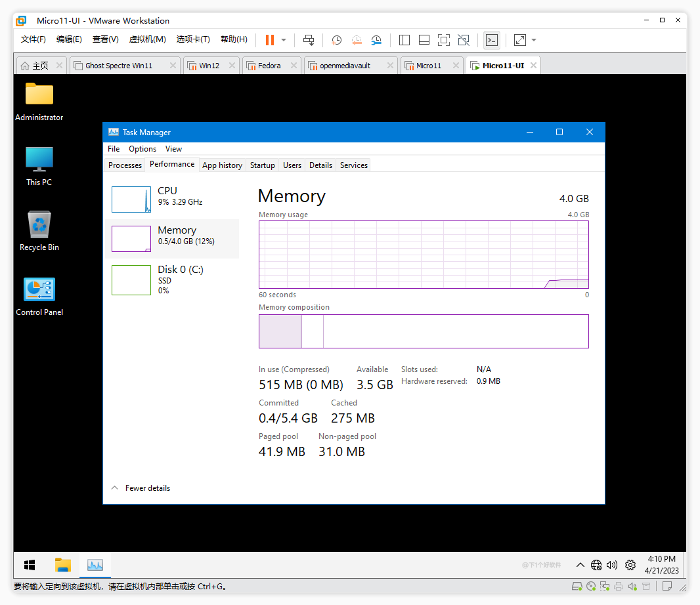Click the Task Manager taskbar icon
Viewport: 700px width, 605px height.
pyautogui.click(x=95, y=565)
